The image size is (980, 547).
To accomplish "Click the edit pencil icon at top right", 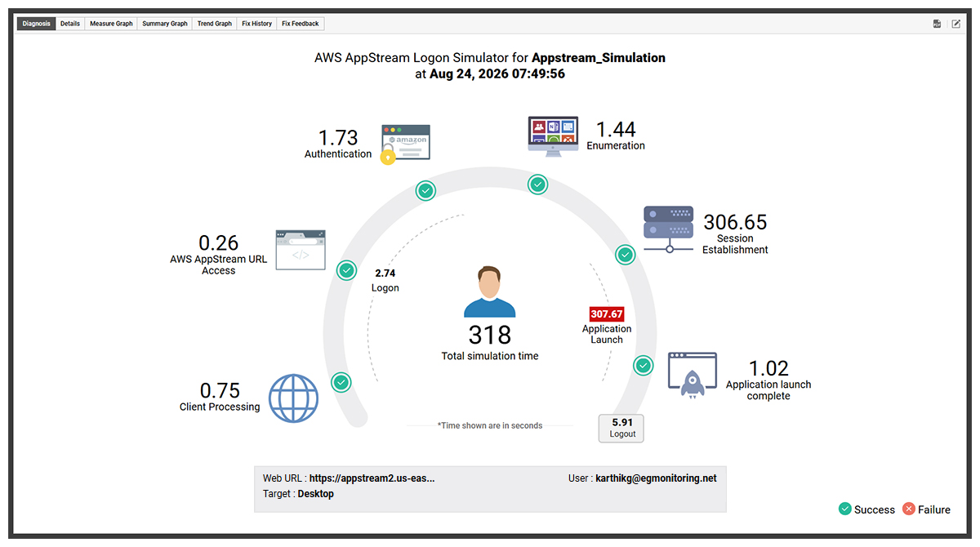I will coord(956,24).
